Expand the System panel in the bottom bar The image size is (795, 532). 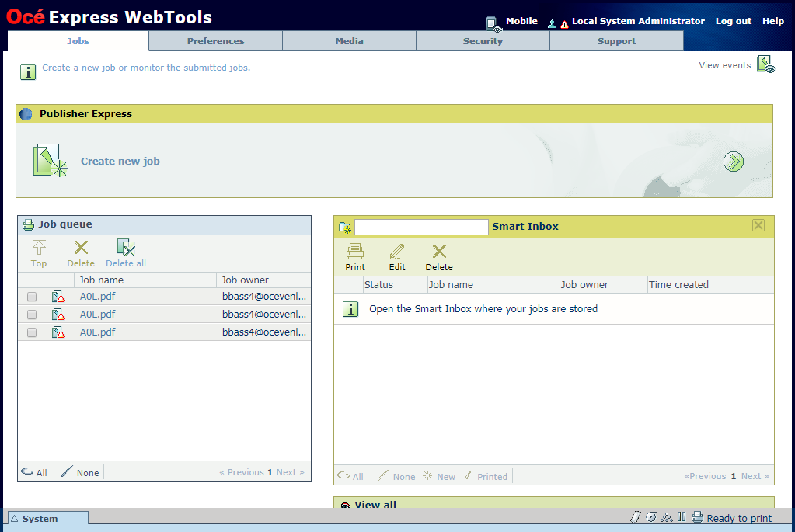click(x=48, y=518)
